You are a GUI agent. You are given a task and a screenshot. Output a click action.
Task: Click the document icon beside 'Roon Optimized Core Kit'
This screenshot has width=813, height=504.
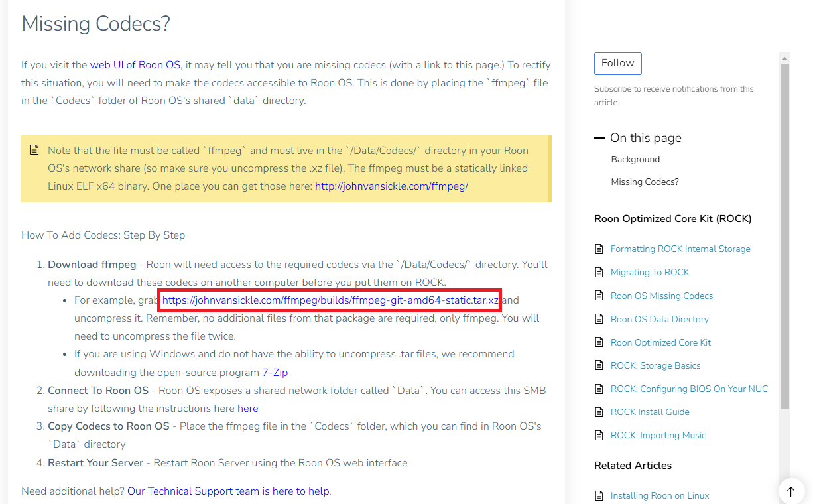point(599,343)
